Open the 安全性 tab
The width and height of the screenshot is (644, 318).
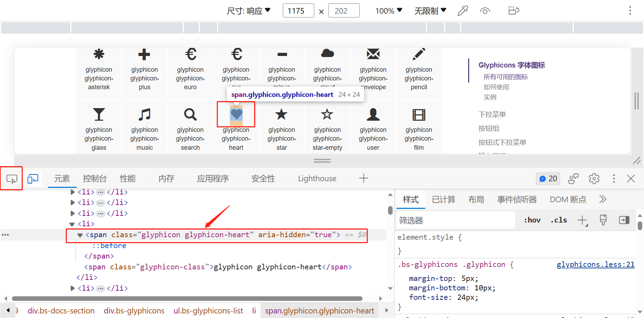263,179
